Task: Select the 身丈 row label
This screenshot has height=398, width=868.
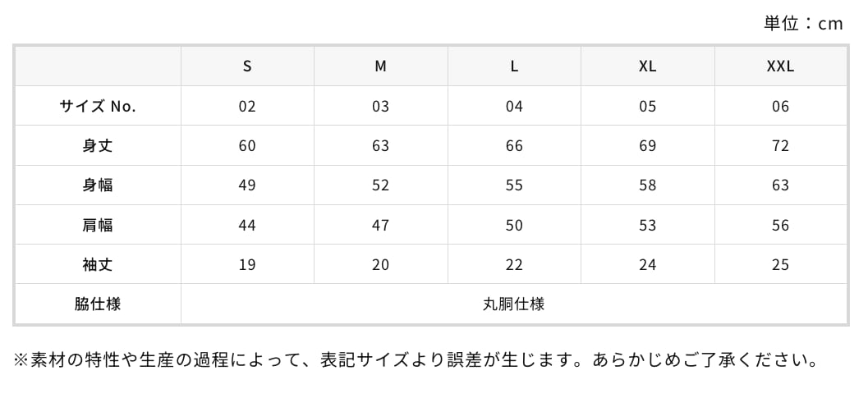Action: (98, 145)
